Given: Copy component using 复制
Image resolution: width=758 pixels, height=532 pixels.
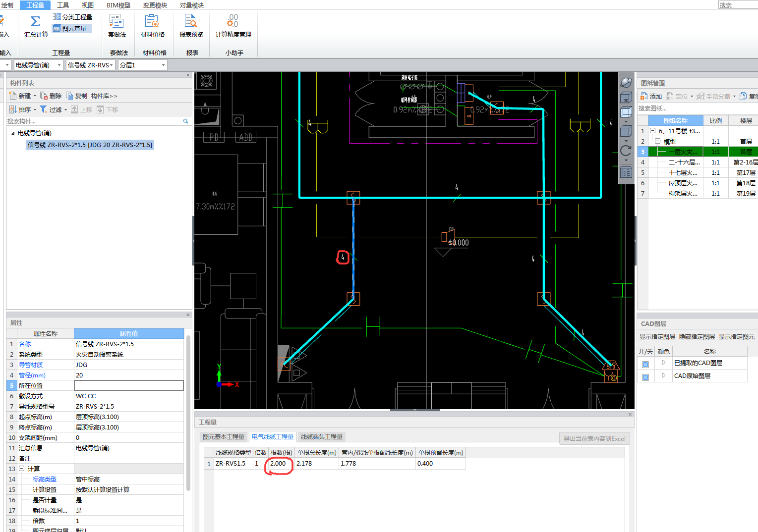Looking at the screenshot, I should (x=77, y=96).
